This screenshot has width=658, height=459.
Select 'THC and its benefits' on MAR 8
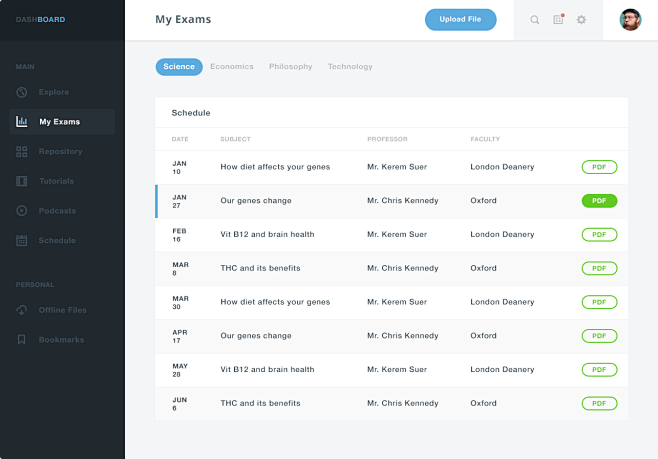261,268
